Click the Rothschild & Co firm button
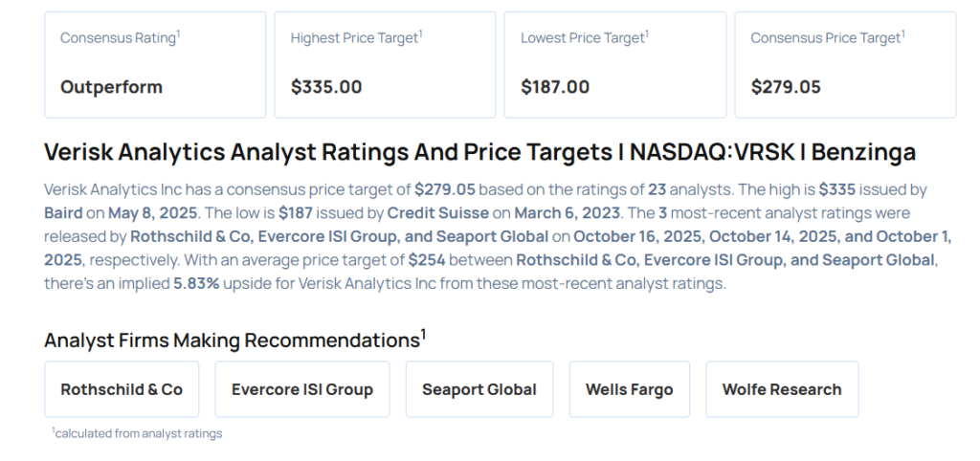Viewport: 980px width, 461px height. (x=122, y=389)
